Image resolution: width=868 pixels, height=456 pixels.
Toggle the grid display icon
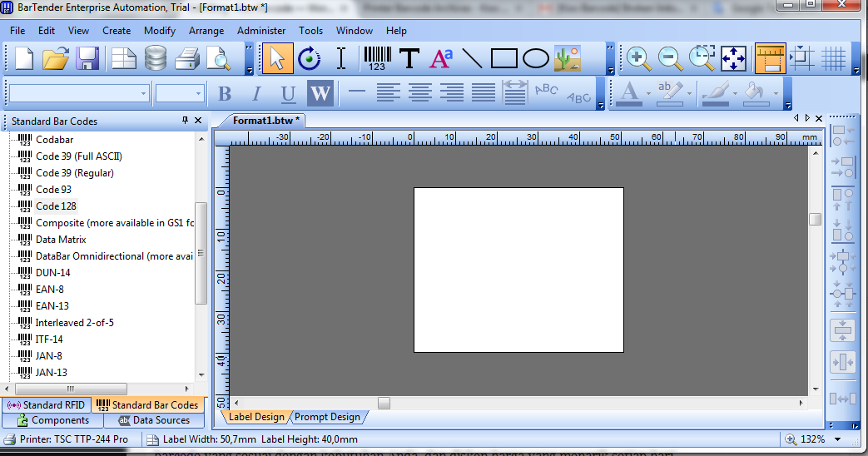(x=834, y=58)
